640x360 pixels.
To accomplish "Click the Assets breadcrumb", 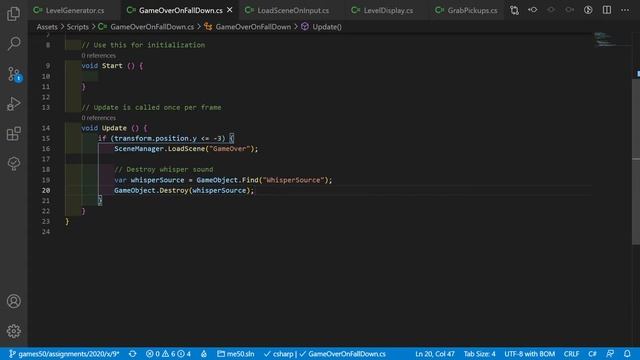I will pyautogui.click(x=47, y=27).
